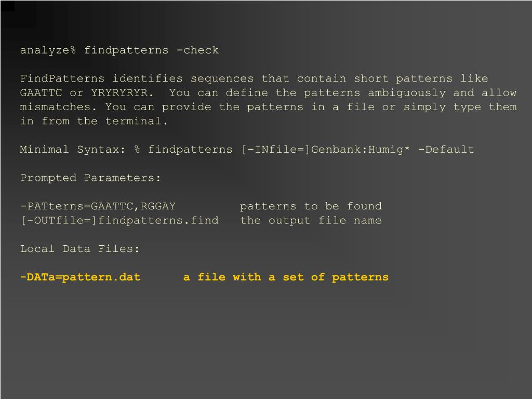Click the word 'ambiguously' in the description

point(407,94)
